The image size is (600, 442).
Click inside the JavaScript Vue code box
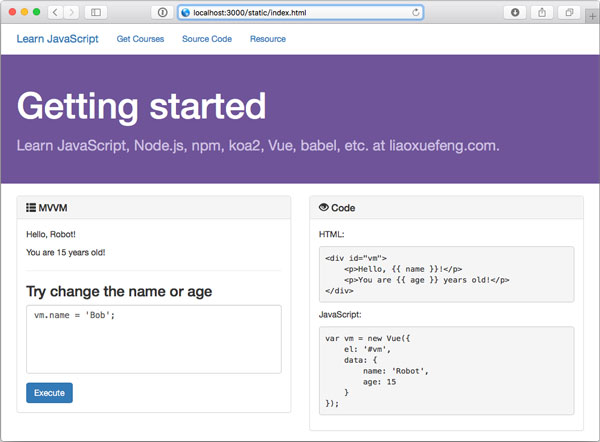[445, 370]
